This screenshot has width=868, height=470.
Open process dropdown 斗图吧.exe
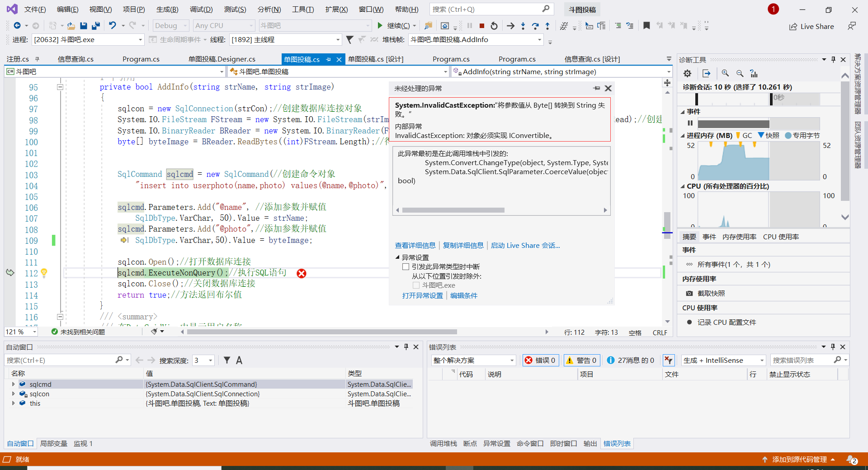pyautogui.click(x=88, y=40)
